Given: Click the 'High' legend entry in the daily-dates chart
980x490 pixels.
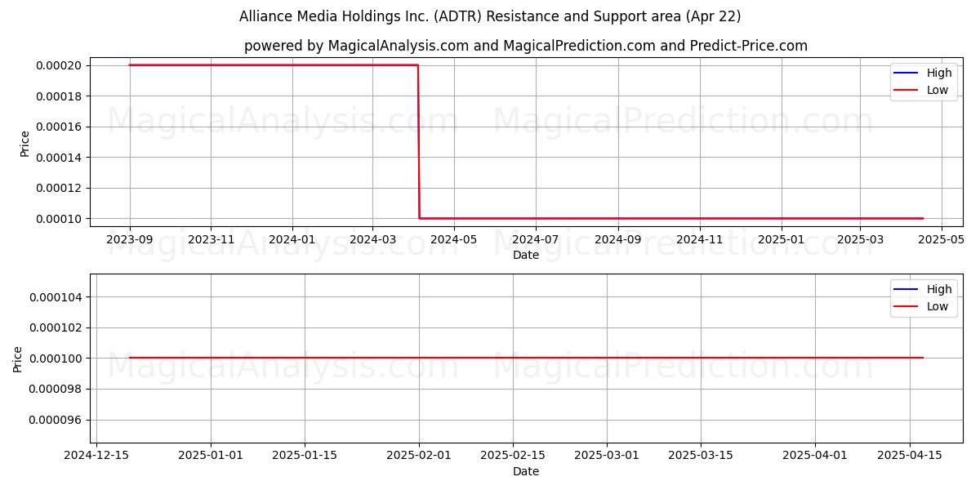Looking at the screenshot, I should point(923,289).
